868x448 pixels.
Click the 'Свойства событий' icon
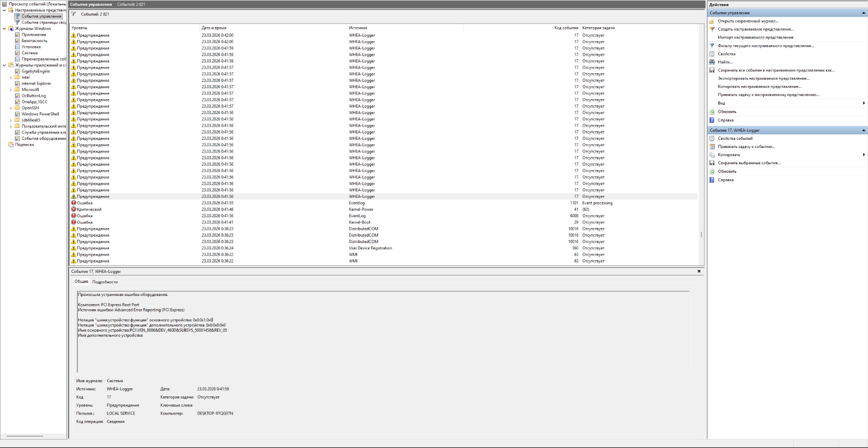click(x=712, y=138)
